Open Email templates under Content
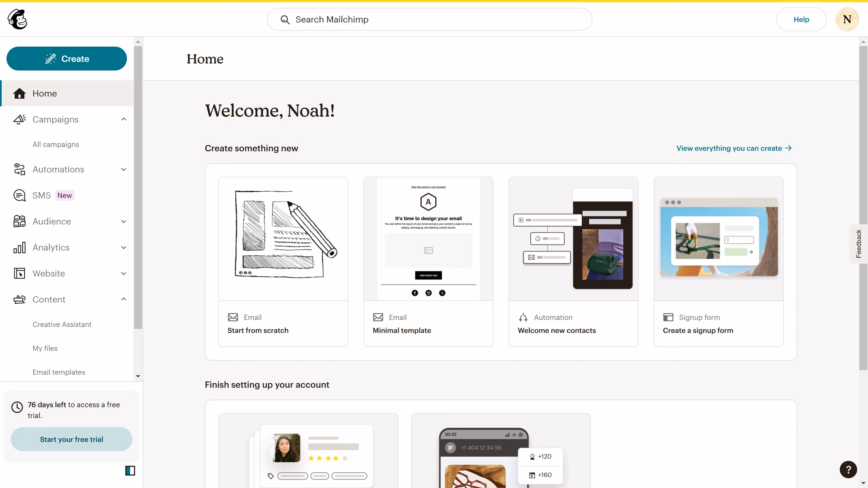Screen dimensions: 868x488 tap(59, 372)
